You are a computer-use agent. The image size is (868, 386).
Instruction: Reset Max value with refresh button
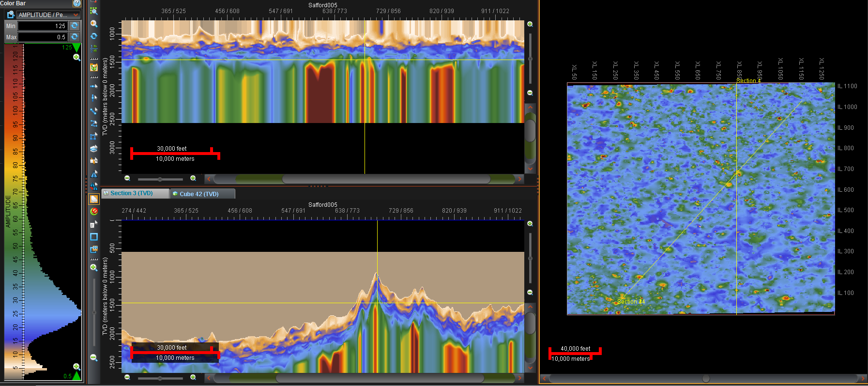(x=75, y=37)
